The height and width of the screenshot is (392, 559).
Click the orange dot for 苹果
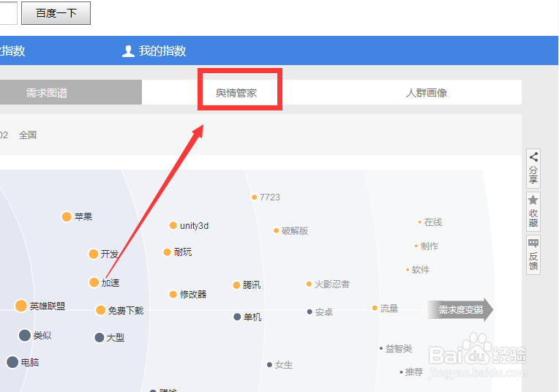[x=67, y=216]
